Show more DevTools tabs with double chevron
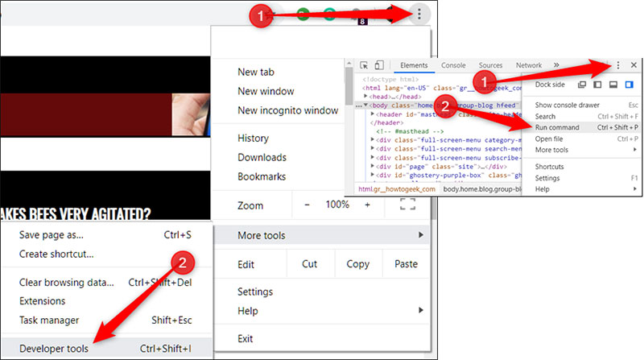This screenshot has height=360, width=644. pos(555,65)
